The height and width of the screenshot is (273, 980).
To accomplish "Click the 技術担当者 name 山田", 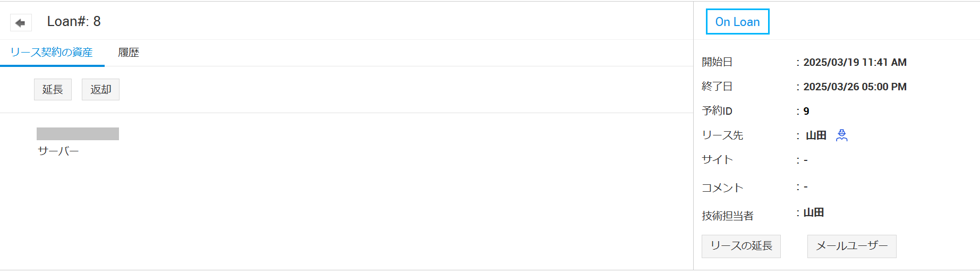I will (814, 212).
